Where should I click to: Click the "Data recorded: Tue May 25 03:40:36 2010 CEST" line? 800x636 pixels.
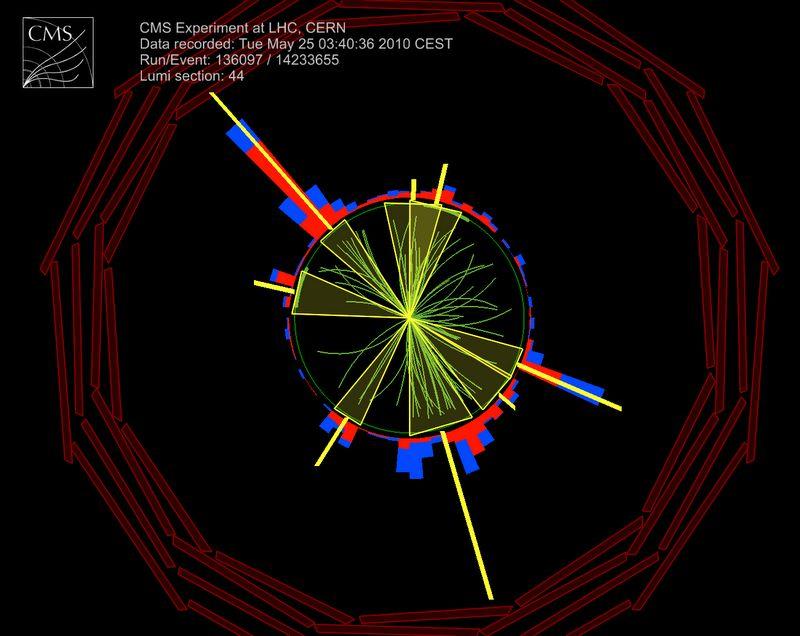(x=296, y=44)
